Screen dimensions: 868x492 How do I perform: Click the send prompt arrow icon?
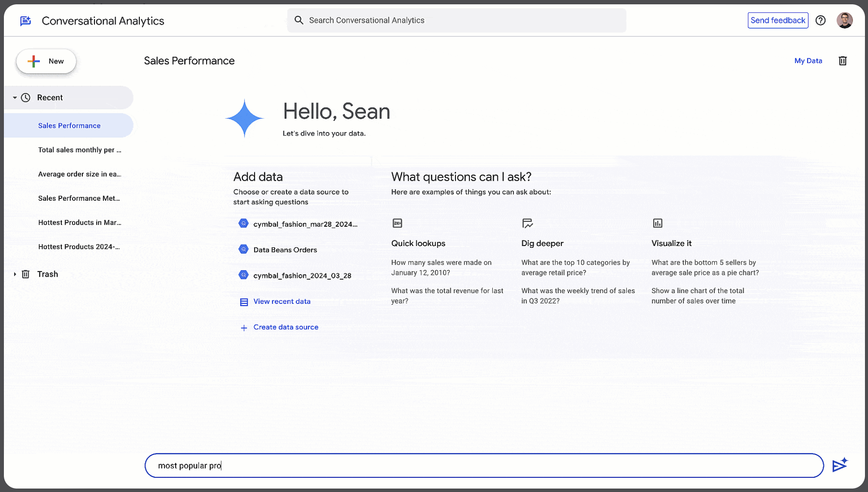(840, 465)
